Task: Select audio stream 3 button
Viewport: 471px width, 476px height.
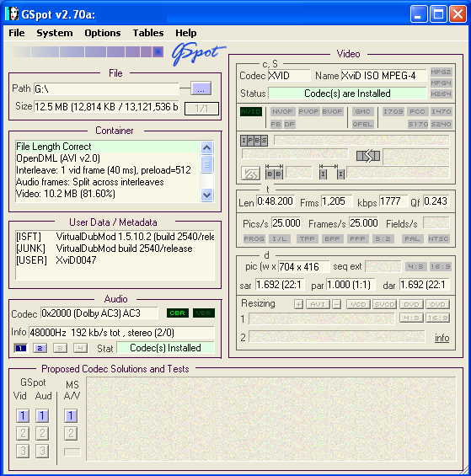Action: [x=60, y=348]
